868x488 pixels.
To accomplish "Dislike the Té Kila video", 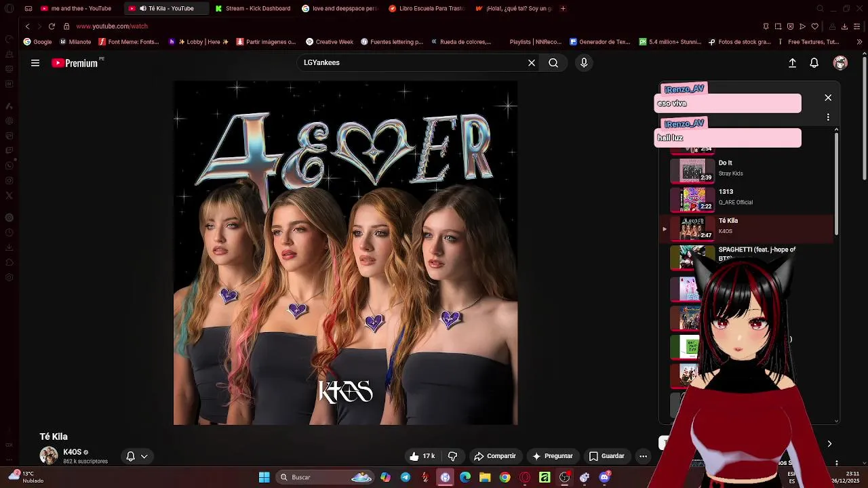I will [x=453, y=456].
